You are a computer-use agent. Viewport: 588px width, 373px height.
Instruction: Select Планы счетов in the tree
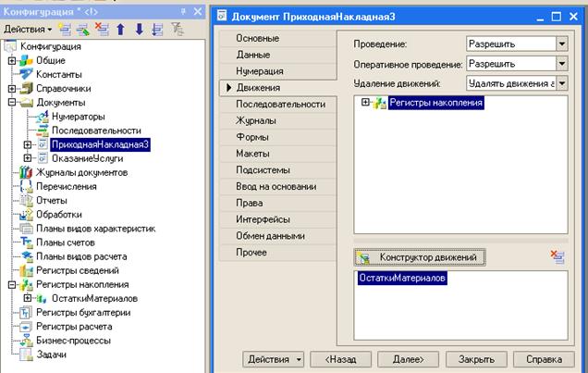pos(66,242)
